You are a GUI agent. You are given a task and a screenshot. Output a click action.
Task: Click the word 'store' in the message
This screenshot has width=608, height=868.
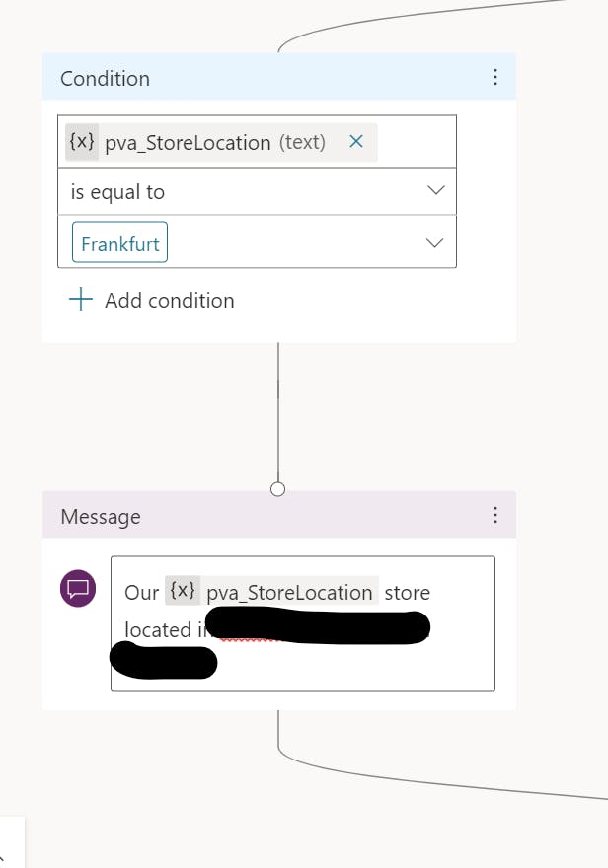(x=407, y=593)
